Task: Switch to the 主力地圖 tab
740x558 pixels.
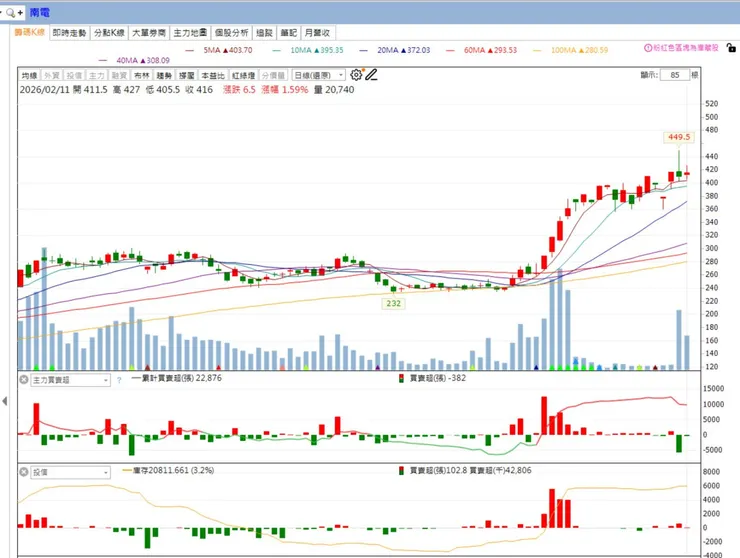Action: 190,33
